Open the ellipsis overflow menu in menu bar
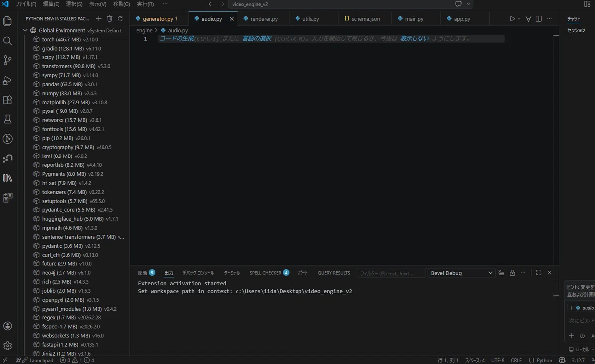The width and height of the screenshot is (595, 364). 165,4
